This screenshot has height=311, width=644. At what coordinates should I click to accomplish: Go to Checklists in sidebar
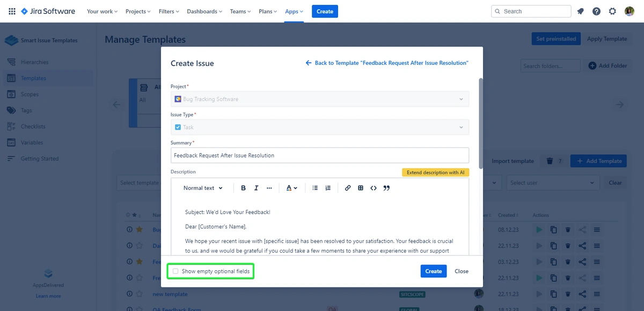(x=33, y=127)
